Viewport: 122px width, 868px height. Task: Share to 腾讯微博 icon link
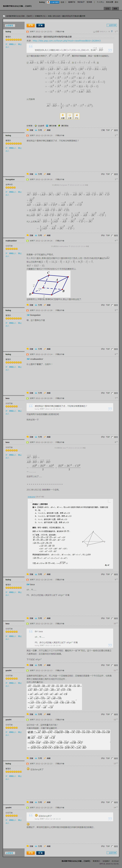tap(51, 126)
